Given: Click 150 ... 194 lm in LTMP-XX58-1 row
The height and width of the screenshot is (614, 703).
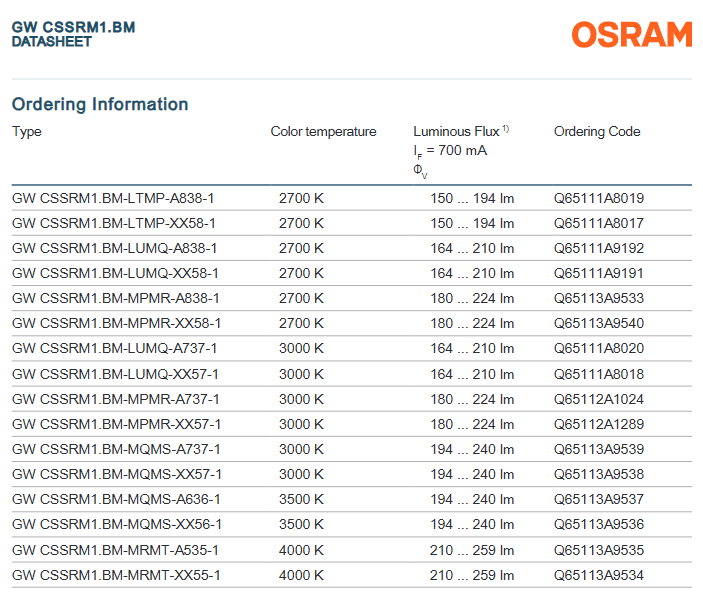Looking at the screenshot, I should coord(472,223).
